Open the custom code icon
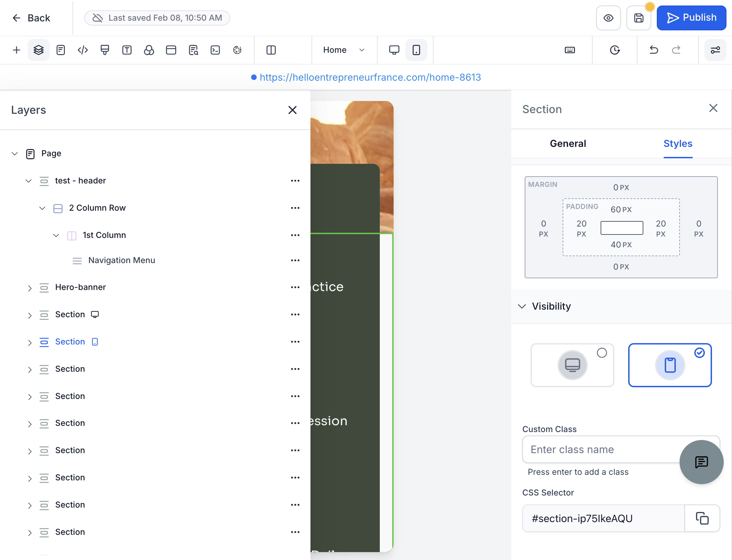 [83, 50]
